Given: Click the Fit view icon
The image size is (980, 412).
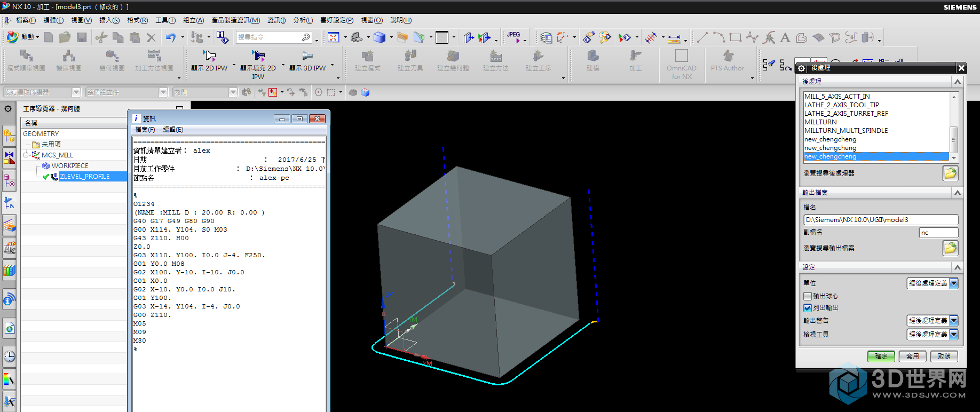Looking at the screenshot, I should point(334,37).
